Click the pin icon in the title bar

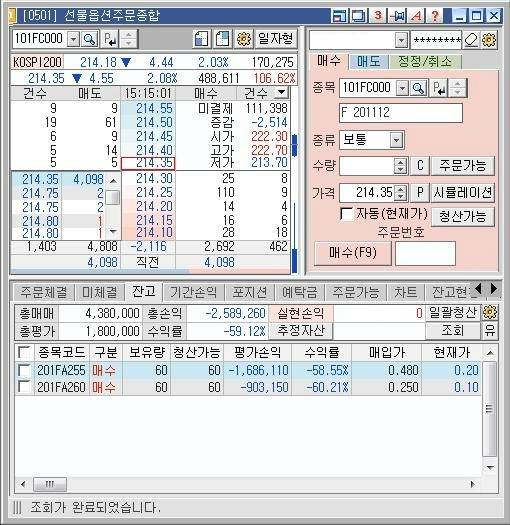pyautogui.click(x=397, y=15)
